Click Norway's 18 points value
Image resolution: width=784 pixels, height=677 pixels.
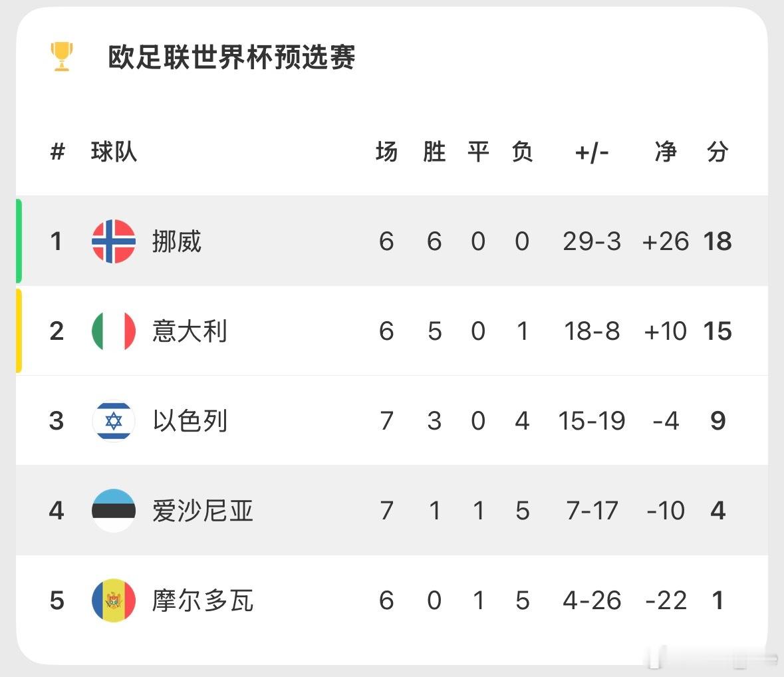pyautogui.click(x=718, y=241)
